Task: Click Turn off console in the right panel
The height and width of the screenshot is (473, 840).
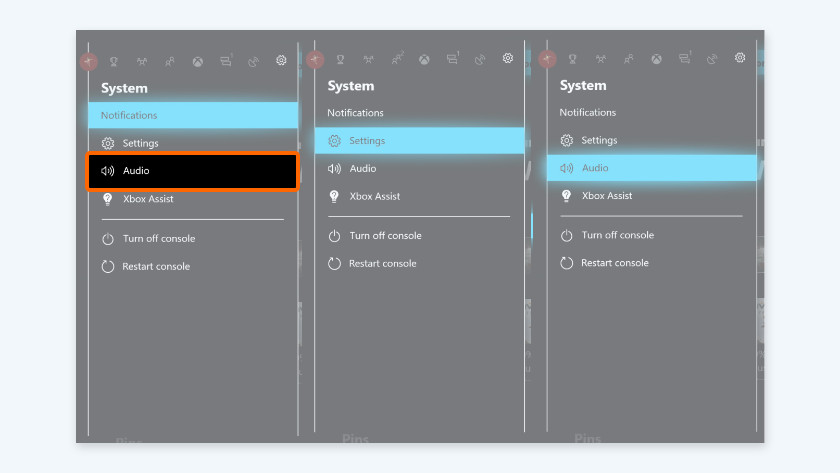Action: tap(617, 235)
